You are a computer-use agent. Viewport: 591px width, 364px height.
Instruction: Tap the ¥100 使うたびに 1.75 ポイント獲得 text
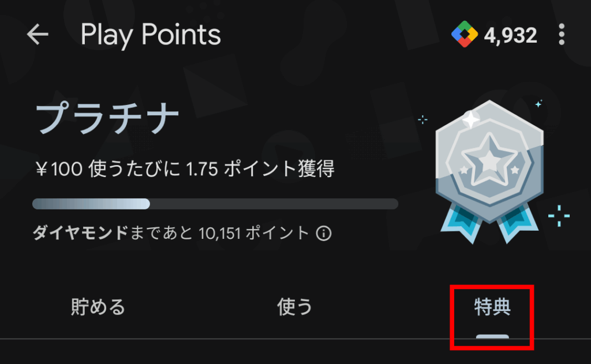tap(185, 168)
